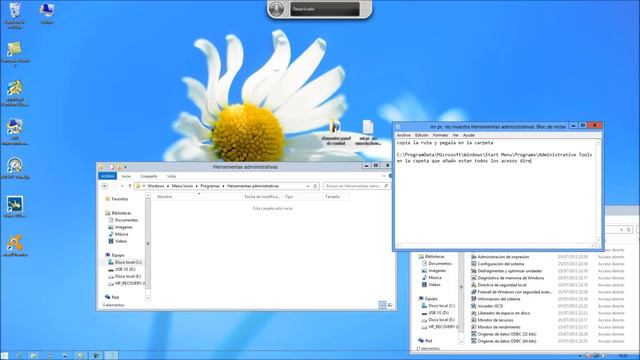The image size is (640, 360).
Task: Open Notepad Edición menu
Action: point(422,135)
